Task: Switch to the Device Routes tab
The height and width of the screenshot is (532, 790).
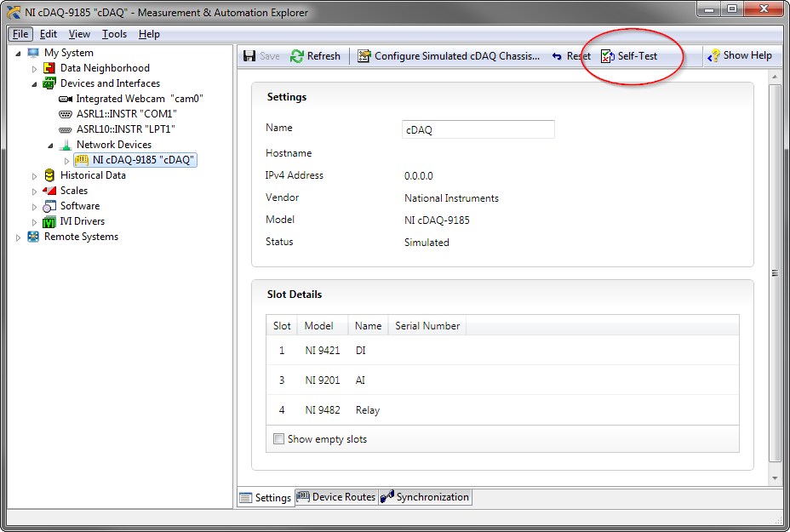Action: [x=336, y=497]
